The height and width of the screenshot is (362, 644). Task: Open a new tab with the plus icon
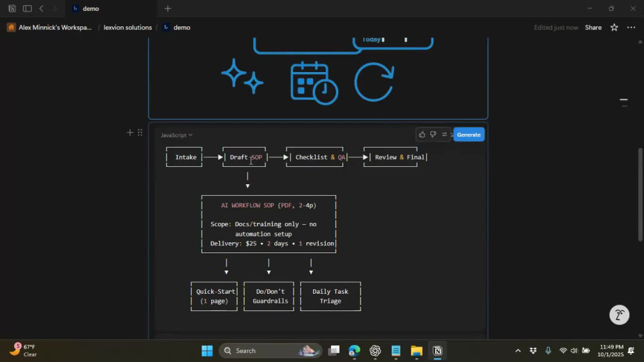point(167,8)
